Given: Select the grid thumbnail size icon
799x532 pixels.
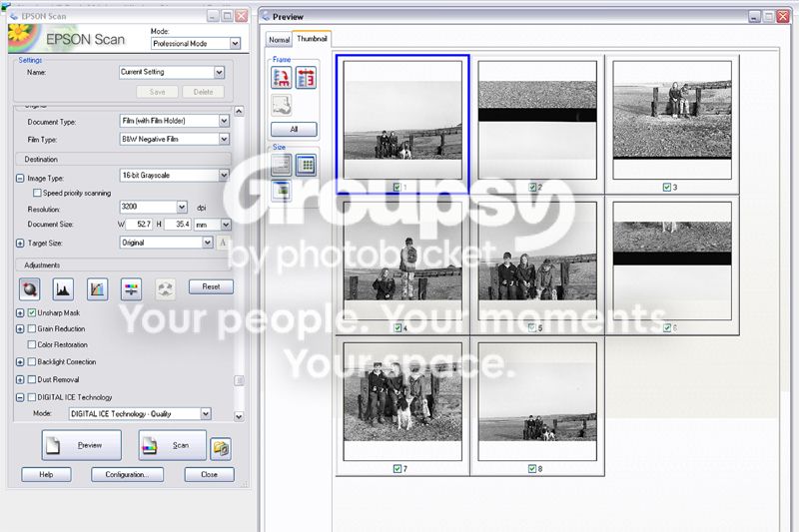Looking at the screenshot, I should pos(306,165).
